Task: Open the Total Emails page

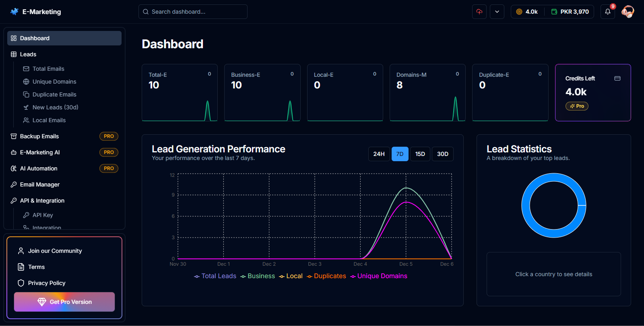Action: [48, 69]
